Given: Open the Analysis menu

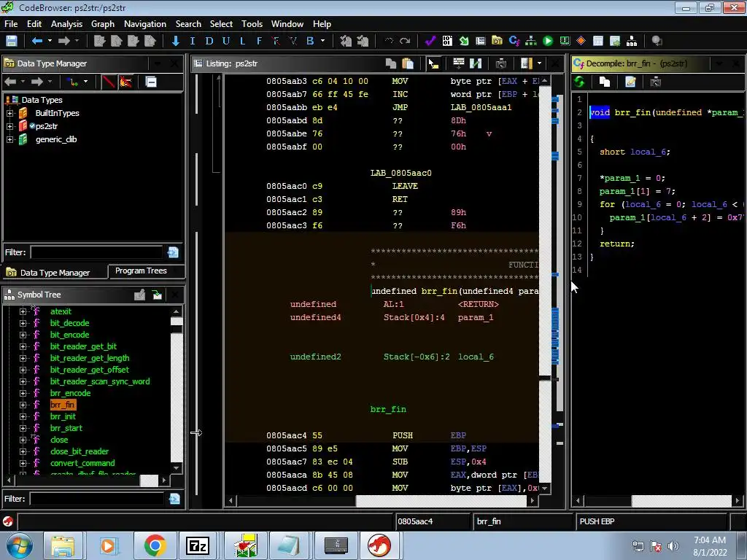Looking at the screenshot, I should [66, 24].
